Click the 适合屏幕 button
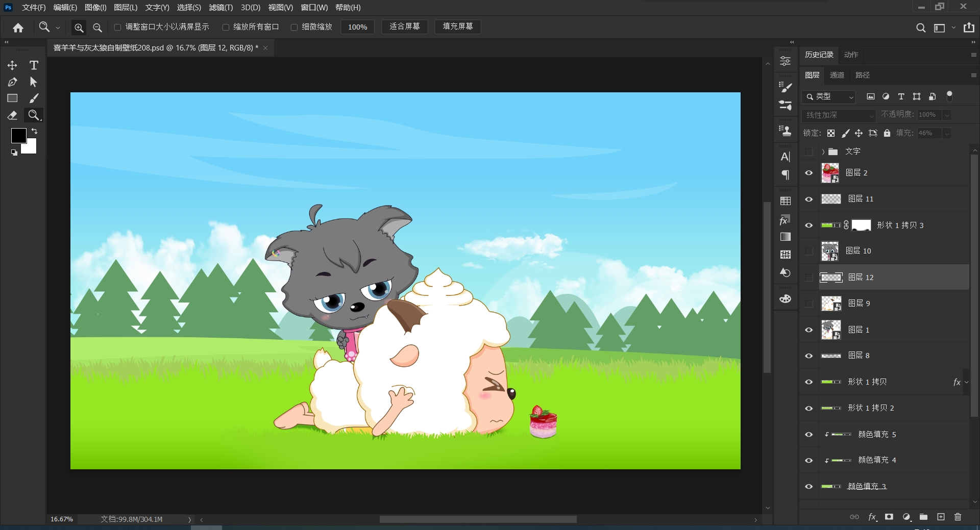The image size is (980, 530). [x=405, y=27]
